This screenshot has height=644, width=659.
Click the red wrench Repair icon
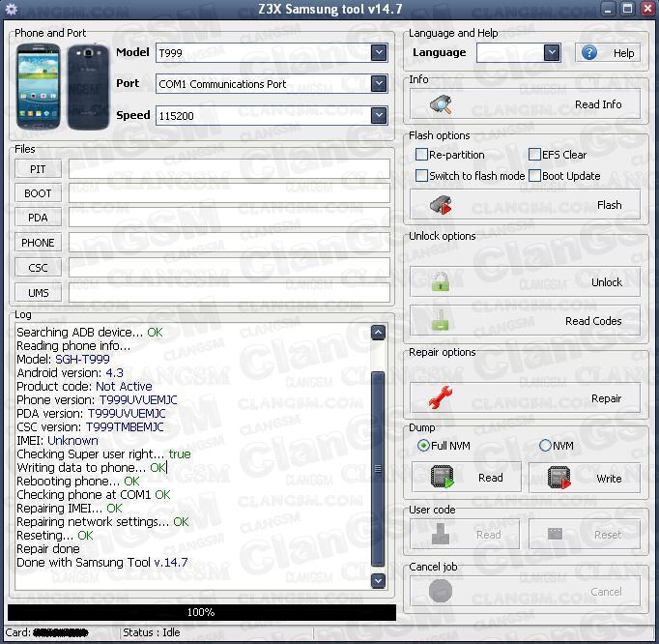(x=440, y=397)
